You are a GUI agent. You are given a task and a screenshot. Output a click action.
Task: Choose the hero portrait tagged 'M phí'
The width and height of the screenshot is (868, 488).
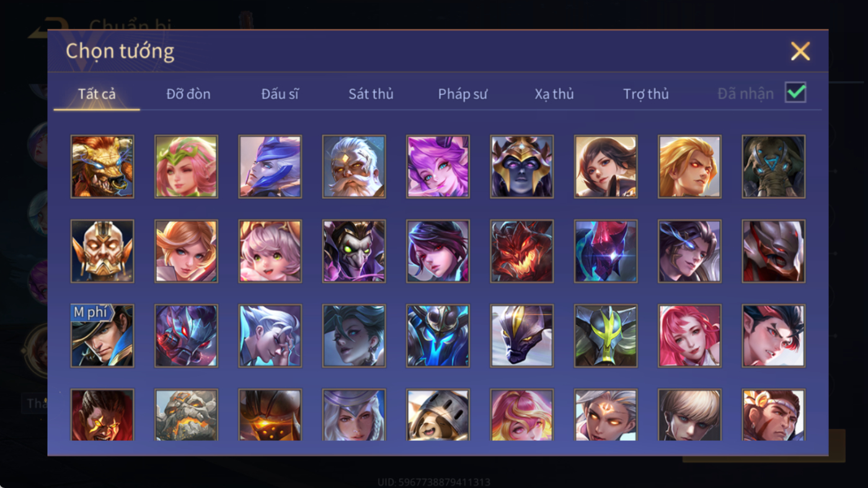(102, 335)
